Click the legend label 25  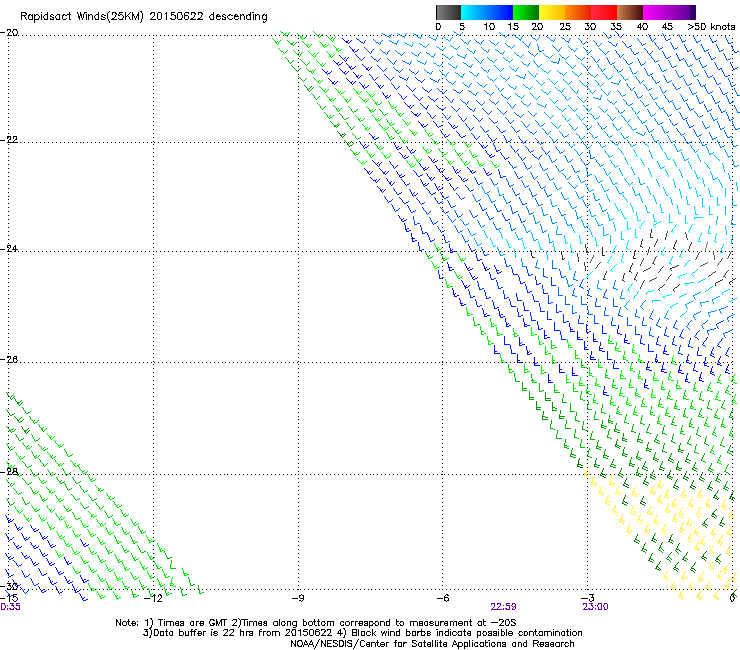(564, 27)
